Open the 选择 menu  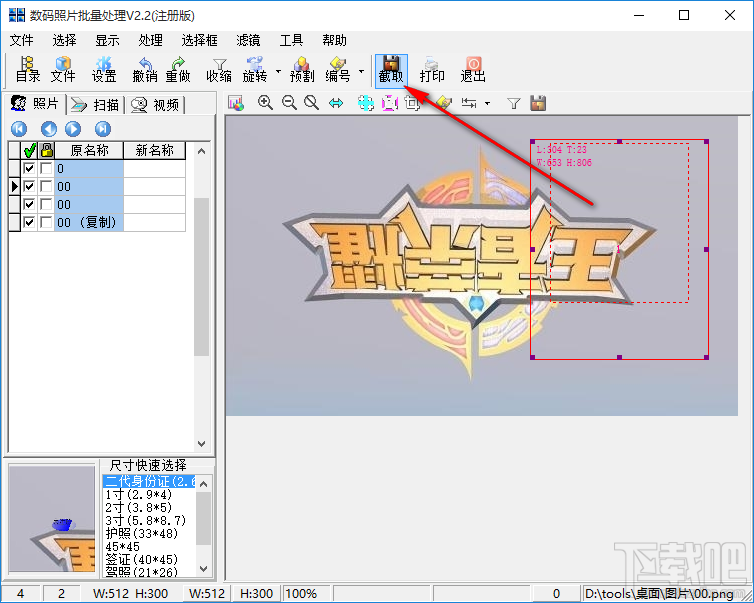click(x=64, y=40)
